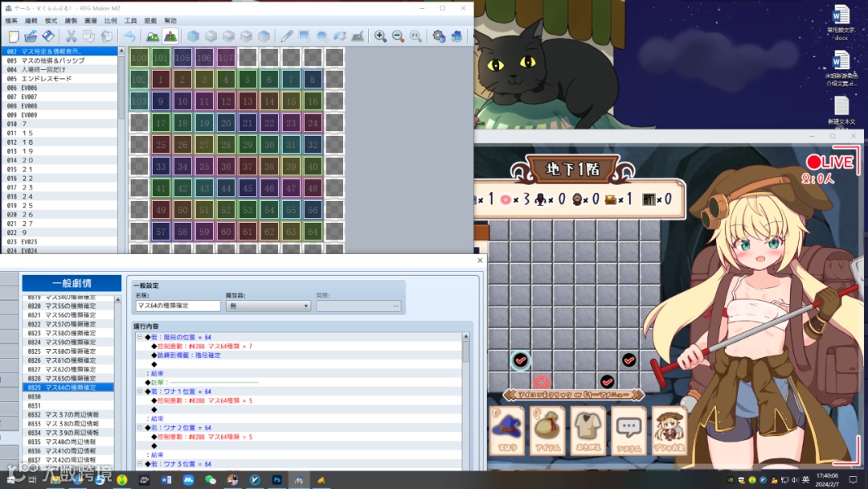The image size is (868, 489).
Task: Open the WeChat taskbar icon
Action: pos(211,479)
